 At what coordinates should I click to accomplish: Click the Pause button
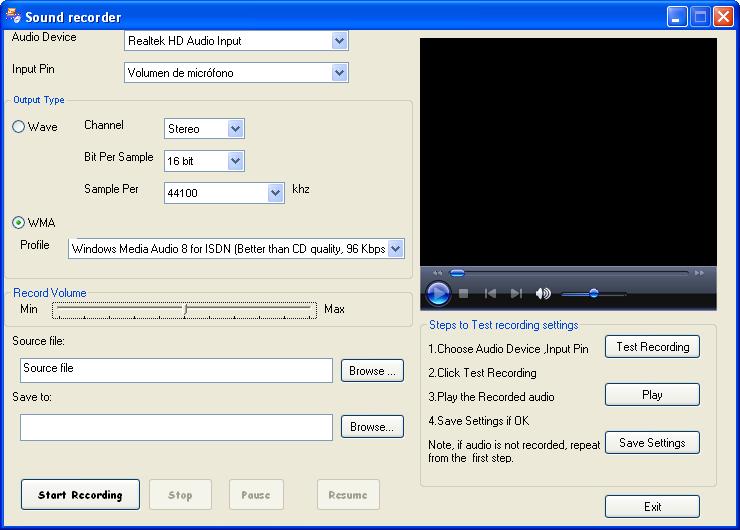[x=256, y=495]
